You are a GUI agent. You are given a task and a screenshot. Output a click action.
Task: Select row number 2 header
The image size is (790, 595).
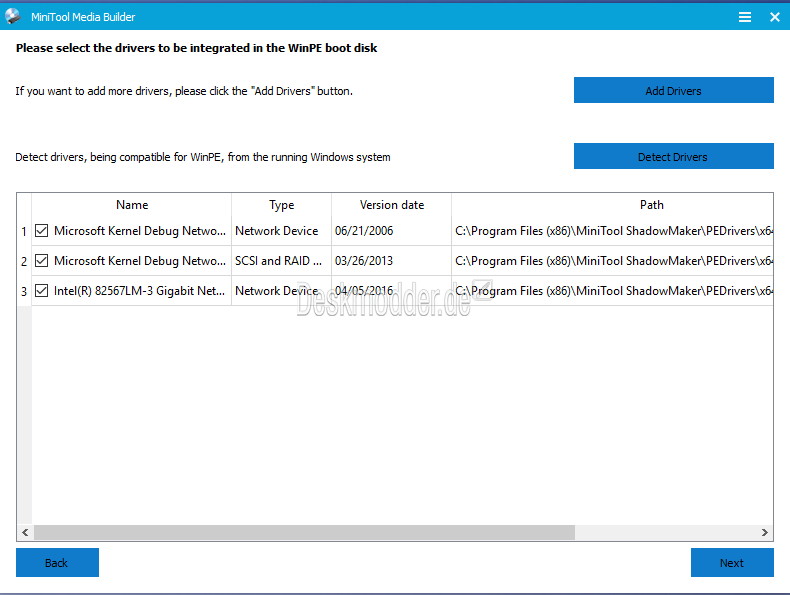24,261
